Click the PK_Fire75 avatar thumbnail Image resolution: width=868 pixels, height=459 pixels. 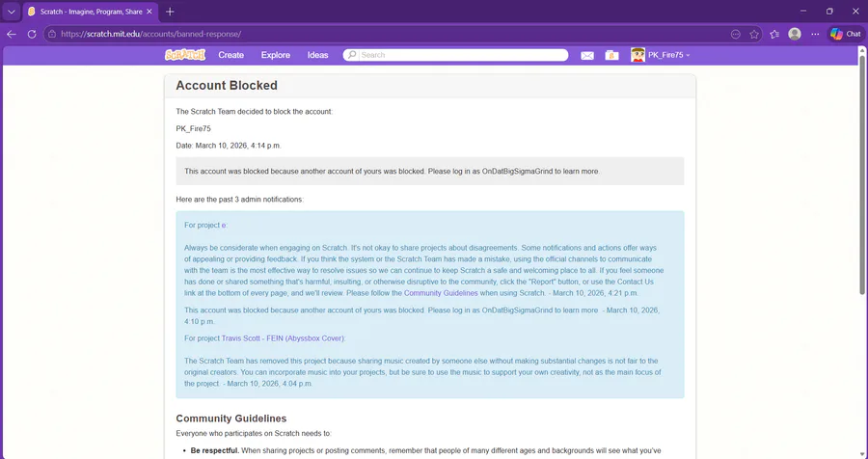point(637,55)
